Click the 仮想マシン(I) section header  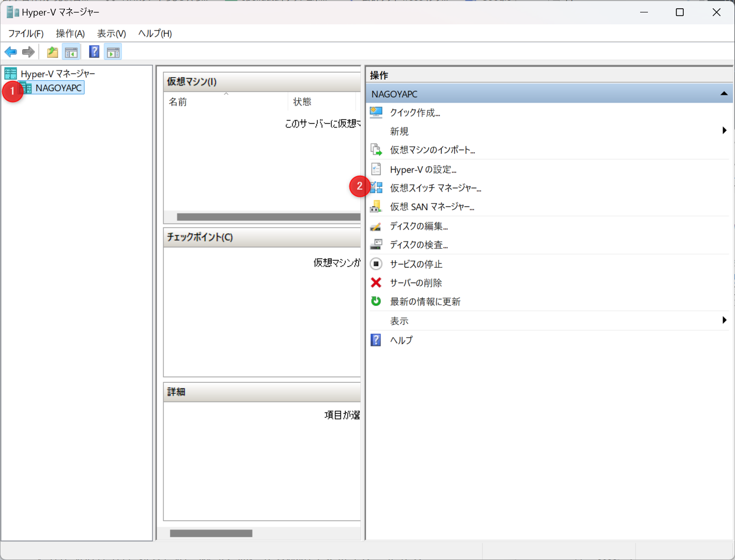click(x=262, y=81)
